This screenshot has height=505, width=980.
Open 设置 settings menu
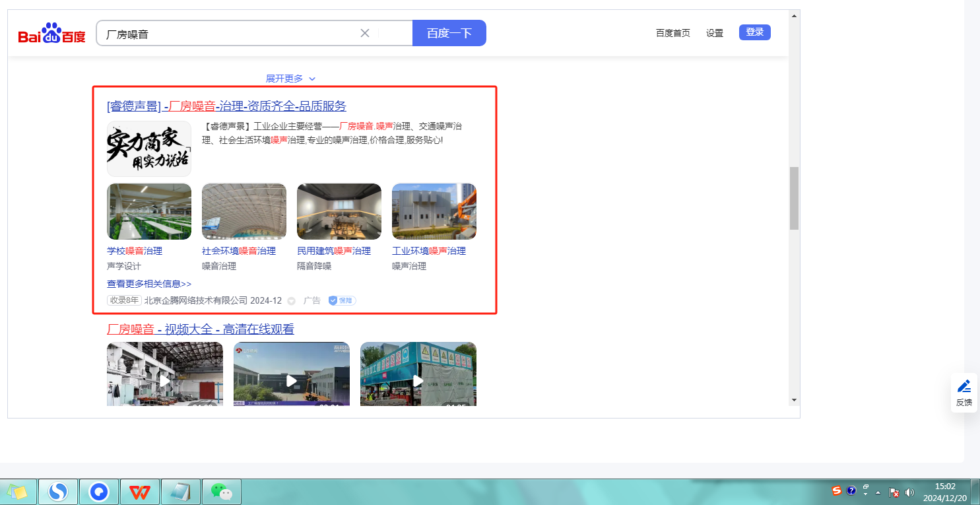[714, 33]
